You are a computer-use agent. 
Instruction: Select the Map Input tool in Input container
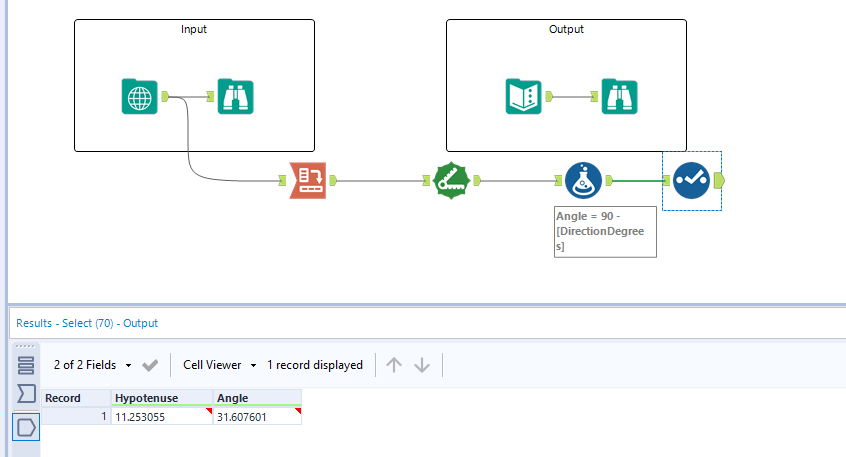click(139, 97)
